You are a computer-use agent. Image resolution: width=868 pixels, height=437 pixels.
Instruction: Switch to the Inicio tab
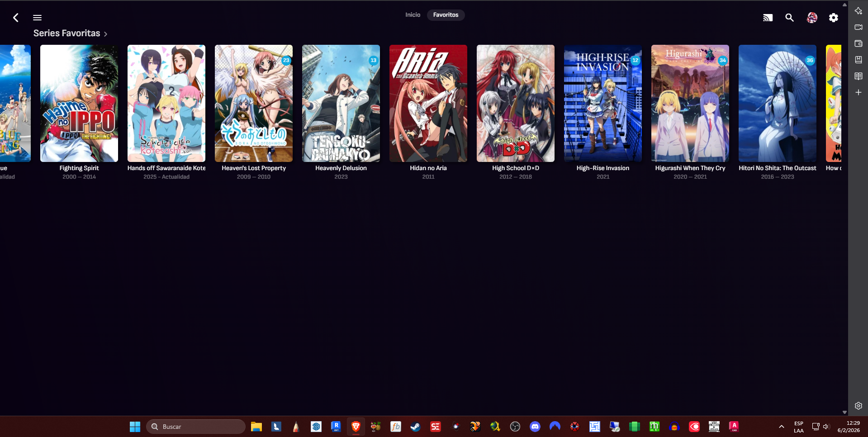pyautogui.click(x=413, y=15)
